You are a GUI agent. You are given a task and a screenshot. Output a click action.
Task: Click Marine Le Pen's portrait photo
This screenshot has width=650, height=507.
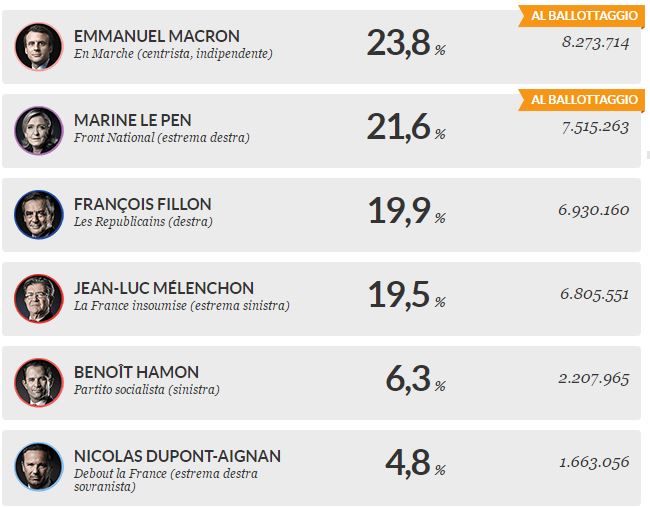39,130
